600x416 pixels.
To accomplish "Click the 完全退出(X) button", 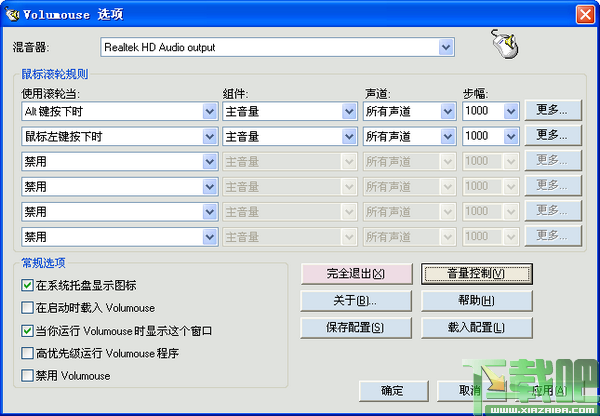I will pos(356,274).
